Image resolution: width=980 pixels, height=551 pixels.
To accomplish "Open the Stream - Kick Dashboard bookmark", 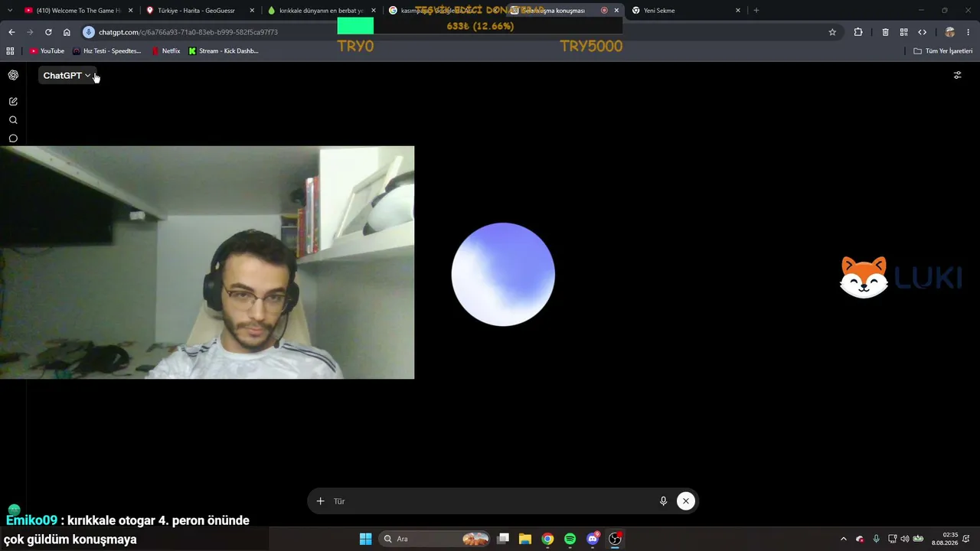I will click(x=224, y=51).
